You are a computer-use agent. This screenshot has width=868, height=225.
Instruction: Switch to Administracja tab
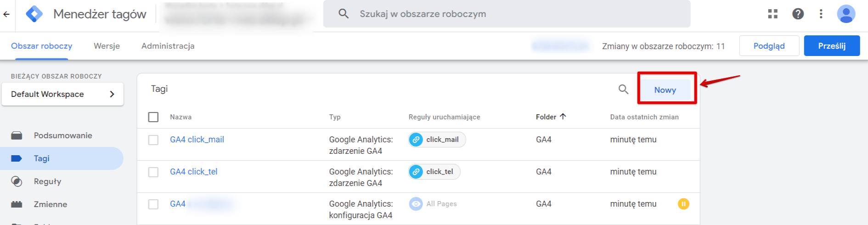point(168,46)
